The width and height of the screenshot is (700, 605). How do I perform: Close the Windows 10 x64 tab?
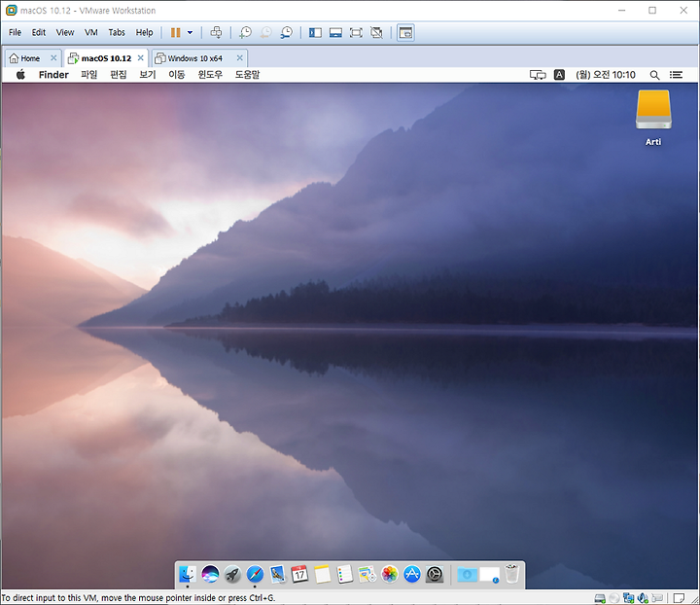[x=240, y=58]
